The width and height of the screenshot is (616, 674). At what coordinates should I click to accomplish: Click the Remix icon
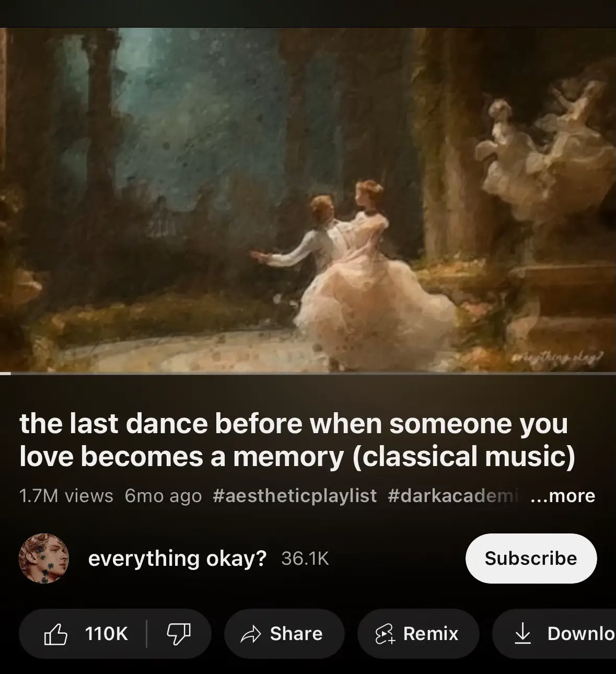click(x=385, y=634)
